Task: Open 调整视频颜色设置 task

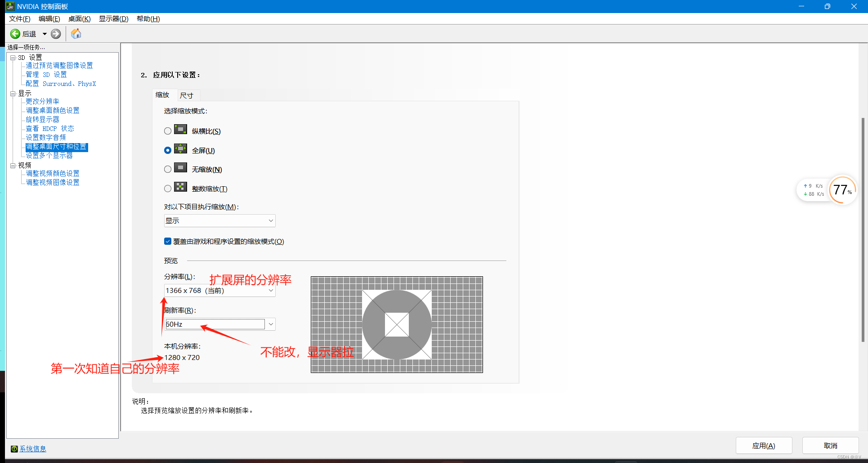Action: (x=53, y=174)
